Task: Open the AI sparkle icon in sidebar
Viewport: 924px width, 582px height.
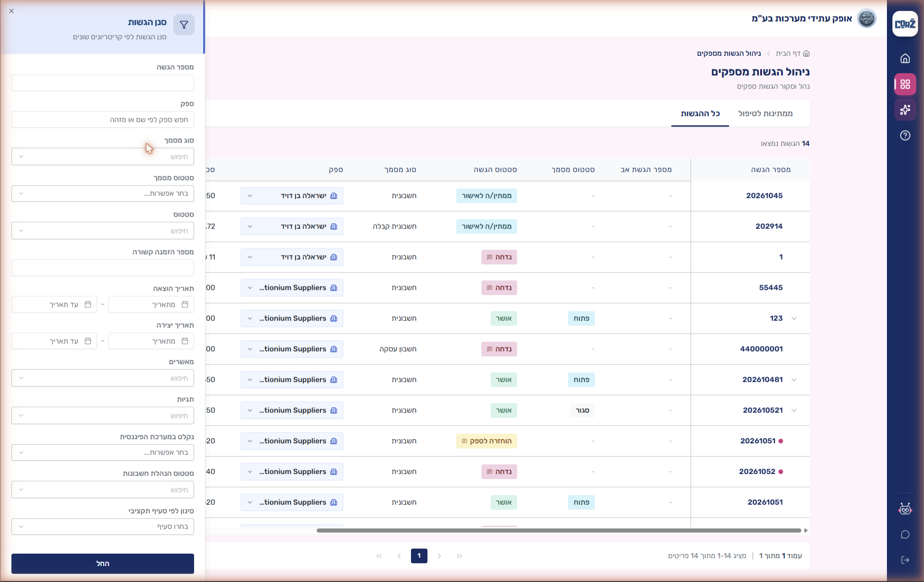Action: 905,110
